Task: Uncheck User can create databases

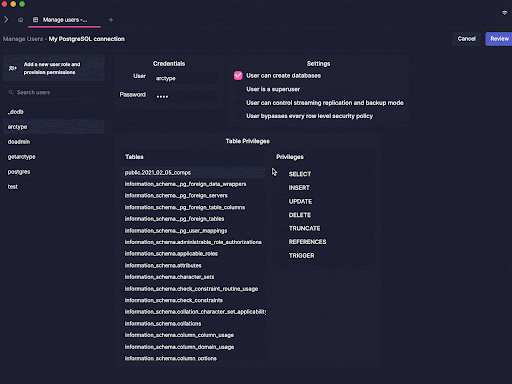Action: 238,76
